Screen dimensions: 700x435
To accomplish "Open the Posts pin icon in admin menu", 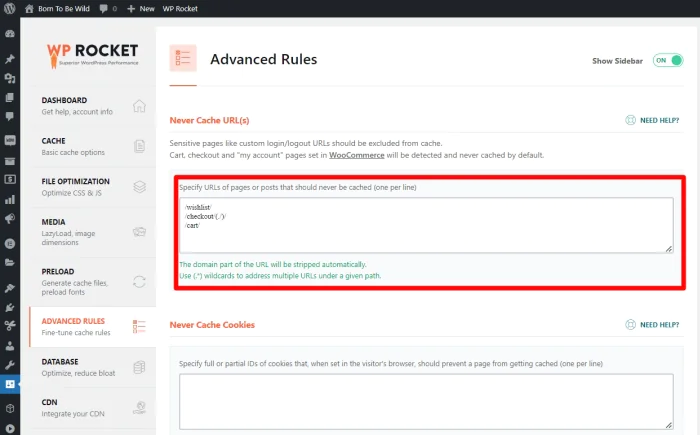I will click(x=10, y=59).
